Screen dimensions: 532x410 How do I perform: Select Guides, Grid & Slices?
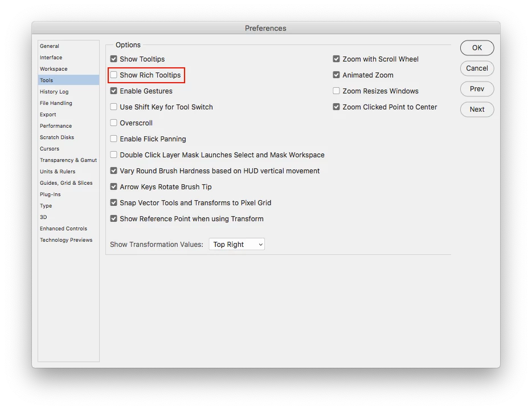[68, 182]
